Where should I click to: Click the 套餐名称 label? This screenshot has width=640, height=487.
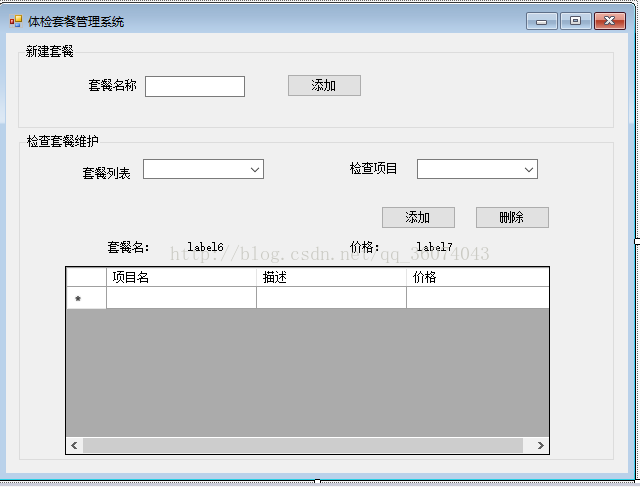pyautogui.click(x=112, y=85)
